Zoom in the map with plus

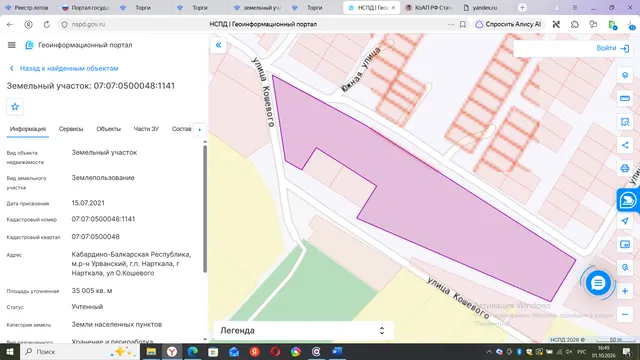click(x=625, y=291)
